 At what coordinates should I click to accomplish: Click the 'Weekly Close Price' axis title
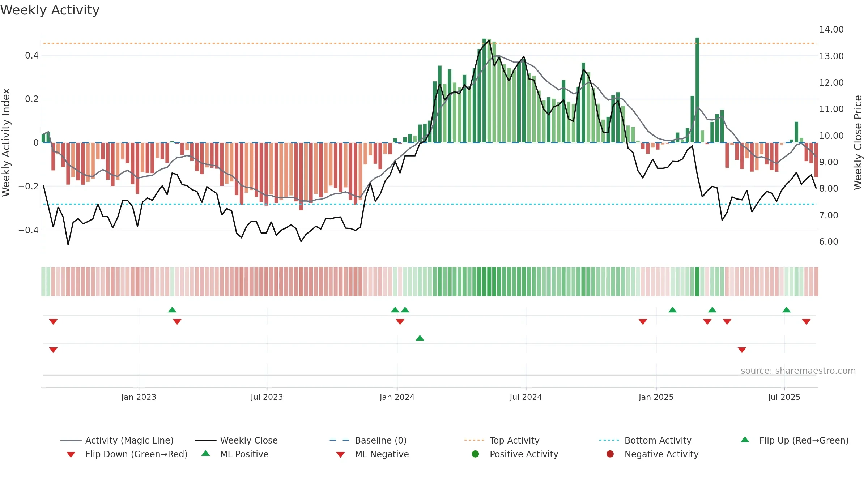pyautogui.click(x=858, y=142)
